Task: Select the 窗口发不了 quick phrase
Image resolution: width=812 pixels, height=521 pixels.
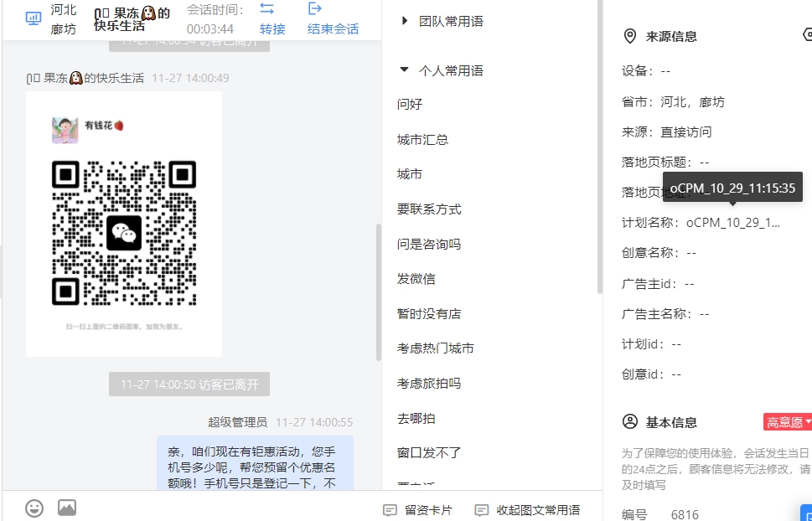Action: pyautogui.click(x=429, y=453)
